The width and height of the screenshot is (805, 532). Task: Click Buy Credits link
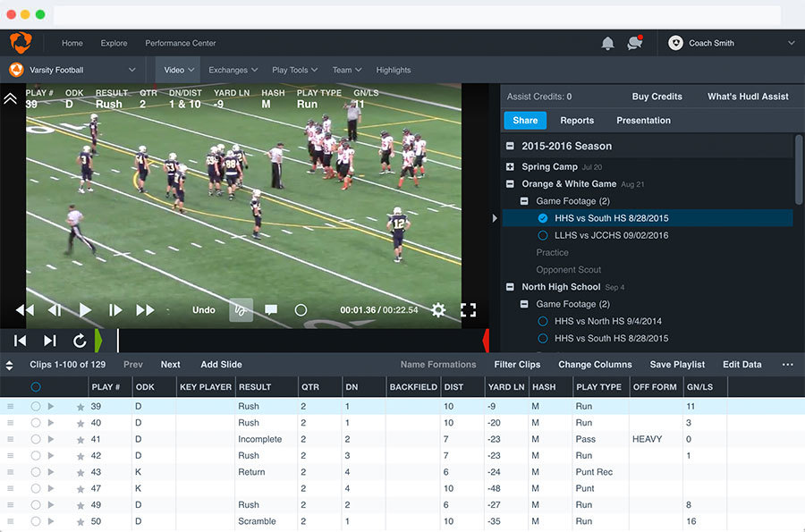657,97
